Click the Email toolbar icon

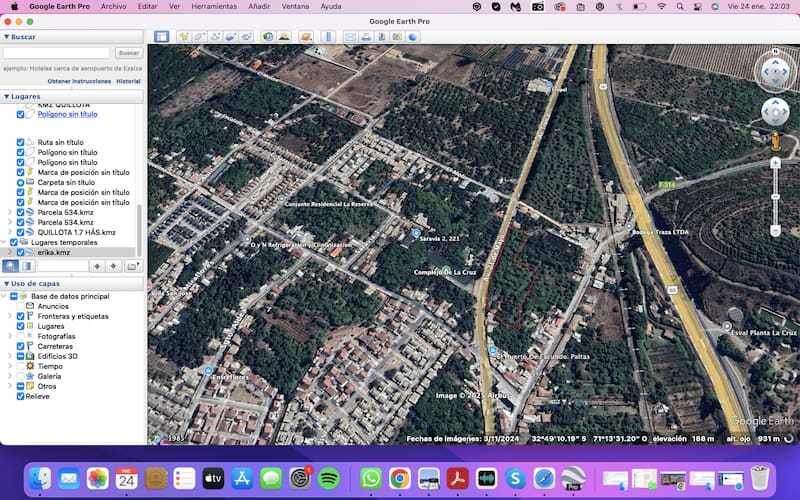tap(350, 37)
